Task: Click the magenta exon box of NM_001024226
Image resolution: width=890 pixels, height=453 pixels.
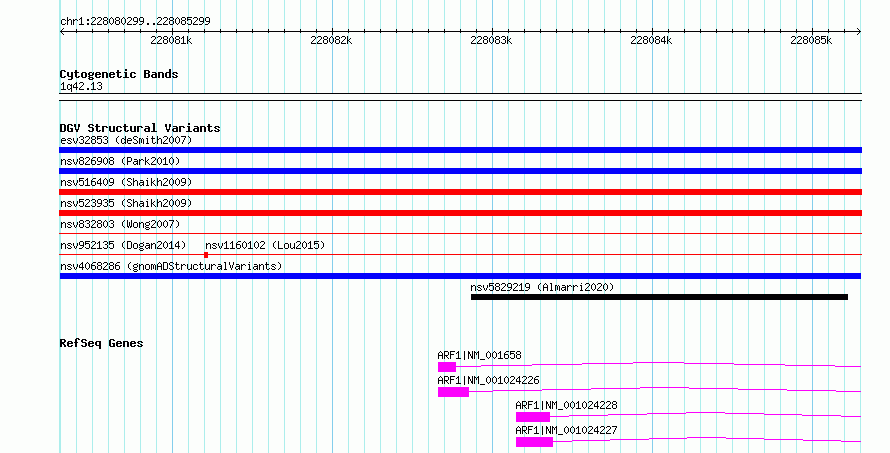Action: click(x=453, y=392)
